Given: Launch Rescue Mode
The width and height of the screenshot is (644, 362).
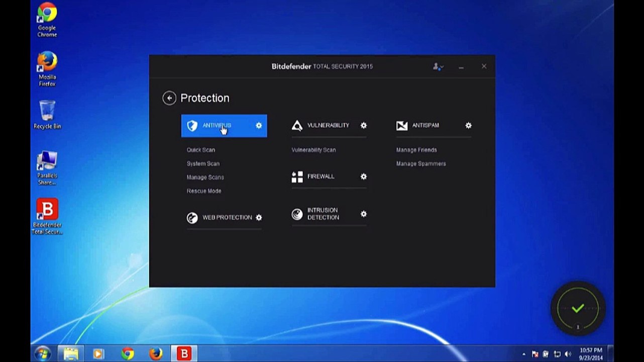Looking at the screenshot, I should [204, 191].
